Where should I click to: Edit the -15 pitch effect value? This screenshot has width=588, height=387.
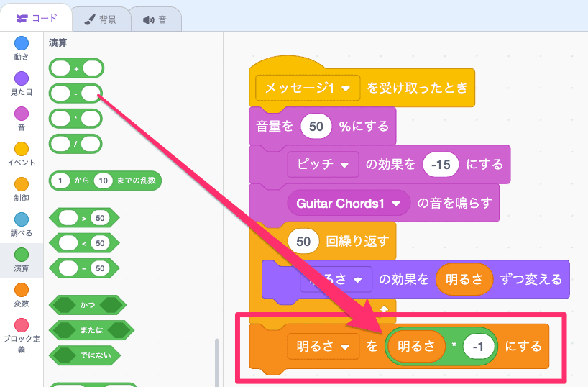[441, 165]
